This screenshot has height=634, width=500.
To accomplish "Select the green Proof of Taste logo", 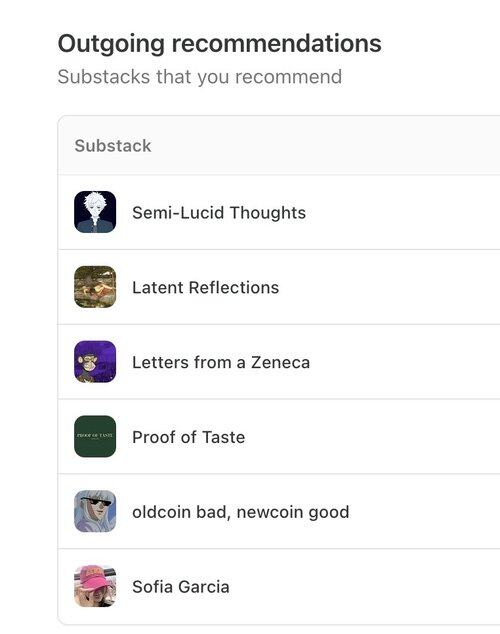I will [x=95, y=436].
